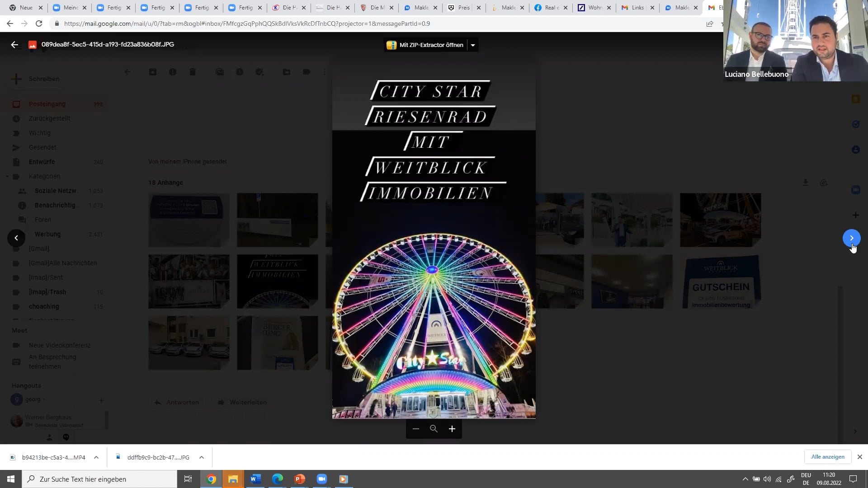This screenshot has width=868, height=488.
Task: Download all attachments icon
Action: click(x=806, y=183)
